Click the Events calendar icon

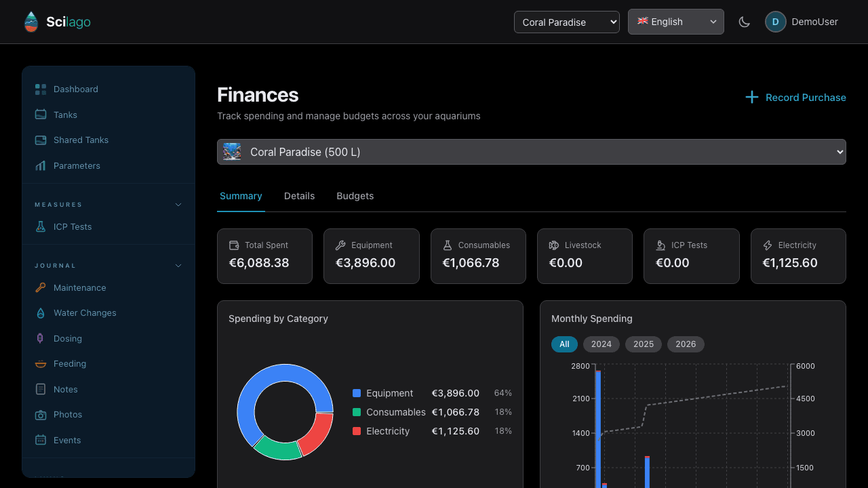point(41,440)
